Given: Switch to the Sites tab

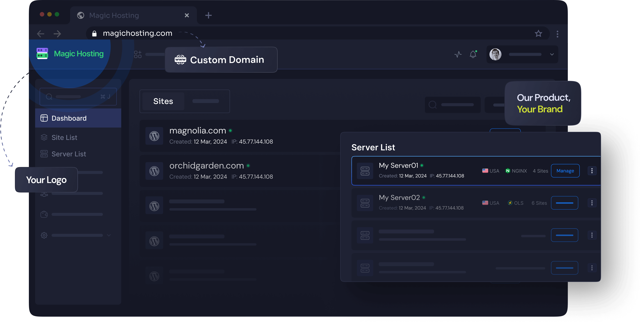Looking at the screenshot, I should (x=163, y=101).
